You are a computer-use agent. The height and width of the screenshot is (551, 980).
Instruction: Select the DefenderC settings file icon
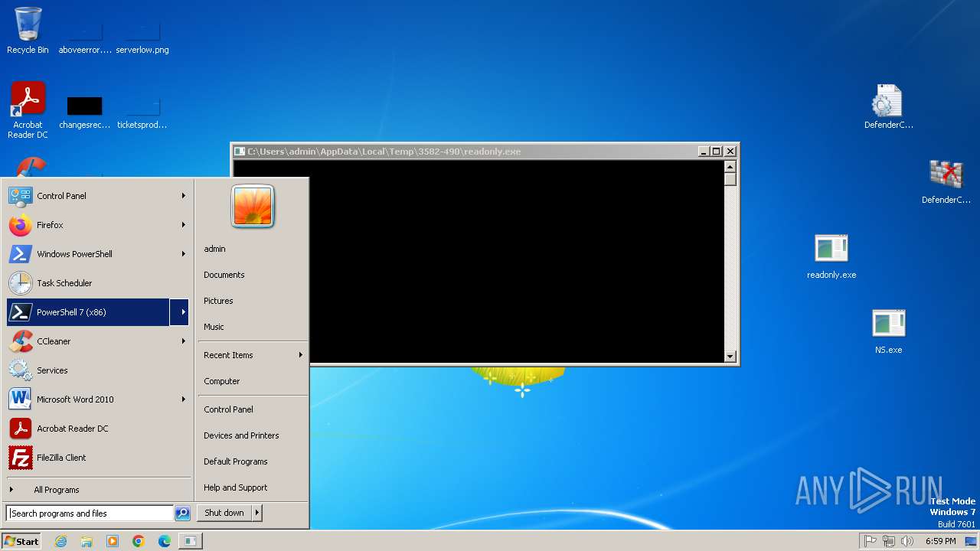(x=888, y=106)
